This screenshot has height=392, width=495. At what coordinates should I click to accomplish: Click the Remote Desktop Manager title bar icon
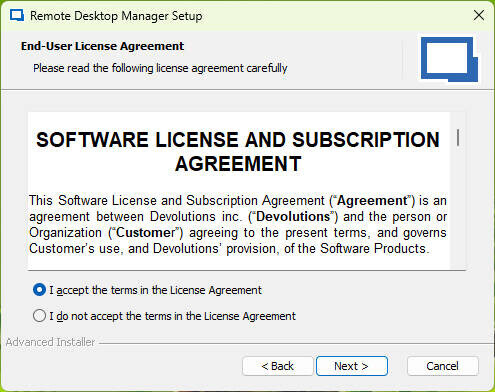(17, 16)
